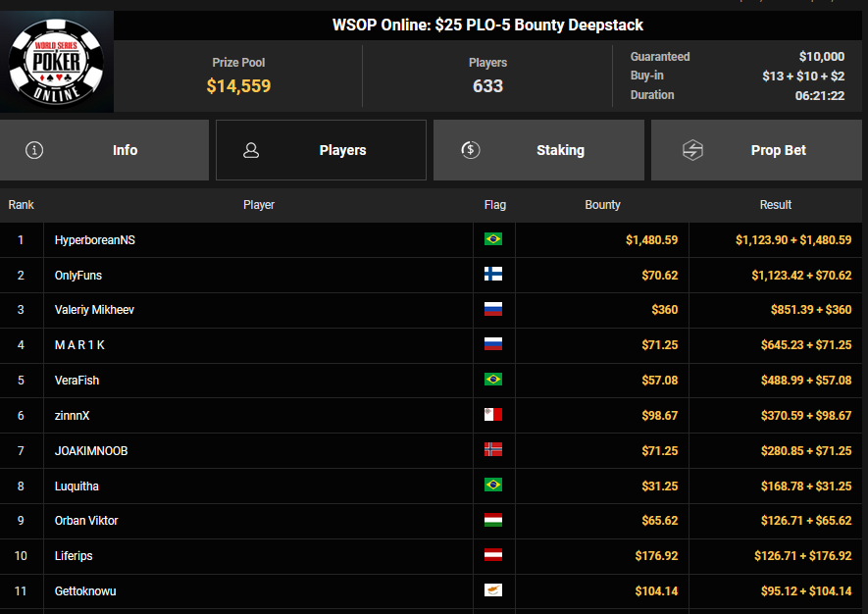The width and height of the screenshot is (868, 614).
Task: Click the Info circle icon
Action: click(35, 150)
